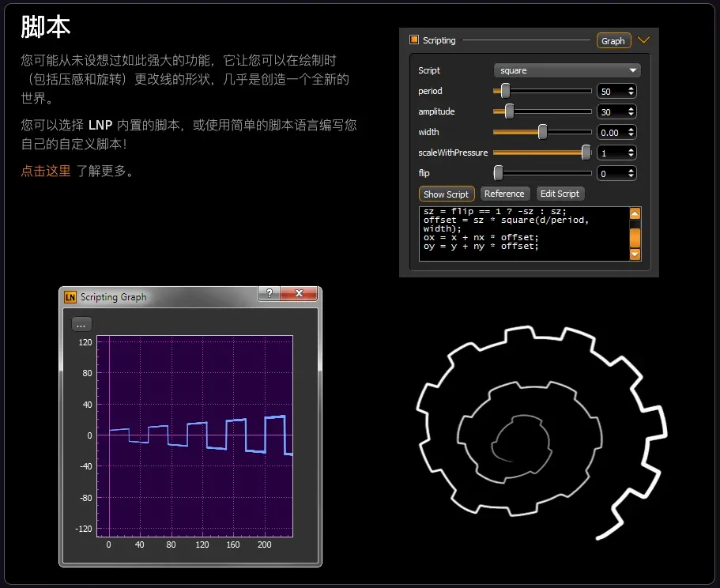Viewport: 720px width, 588px height.
Task: Adjust scaleWithPressure with the spinner arrows
Action: click(x=631, y=153)
